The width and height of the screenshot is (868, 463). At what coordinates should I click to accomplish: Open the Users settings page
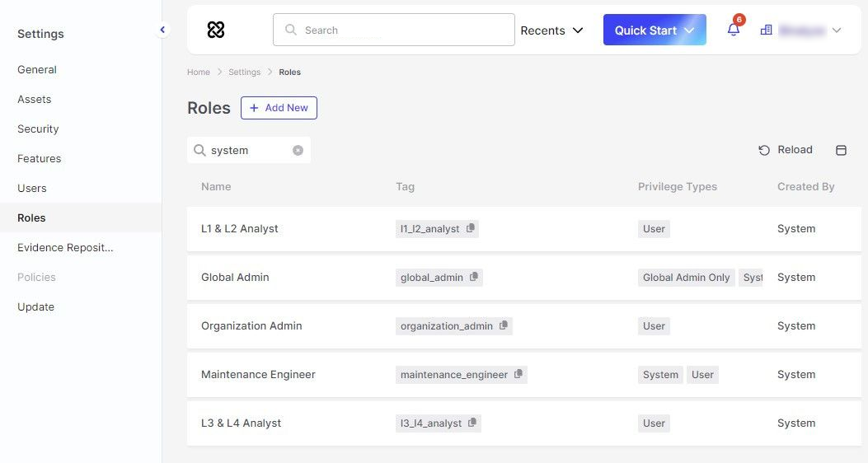pos(32,188)
